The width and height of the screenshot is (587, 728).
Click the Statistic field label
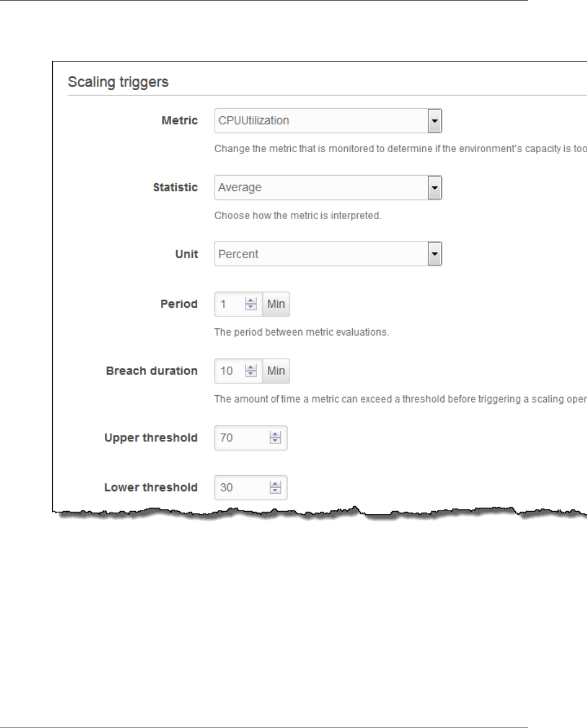click(x=175, y=188)
